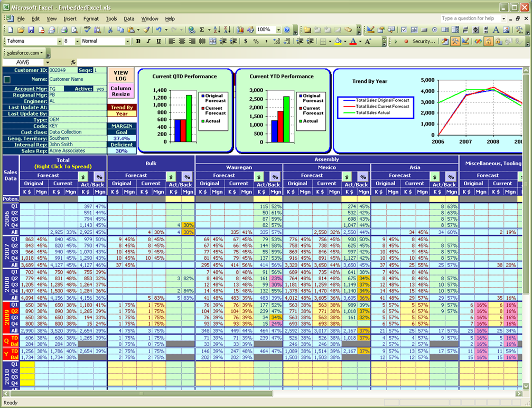Click the red Font Color A swatch
This screenshot has width=532, height=408.
click(x=353, y=41)
